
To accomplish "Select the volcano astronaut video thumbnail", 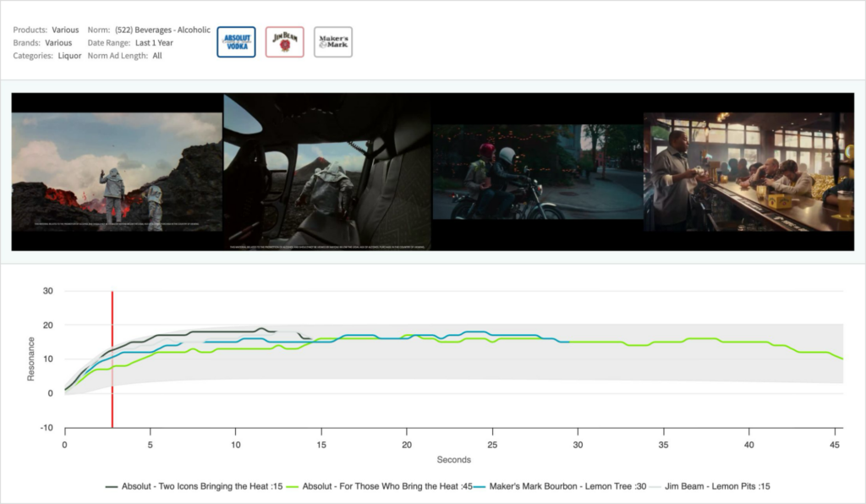I will pos(117,173).
